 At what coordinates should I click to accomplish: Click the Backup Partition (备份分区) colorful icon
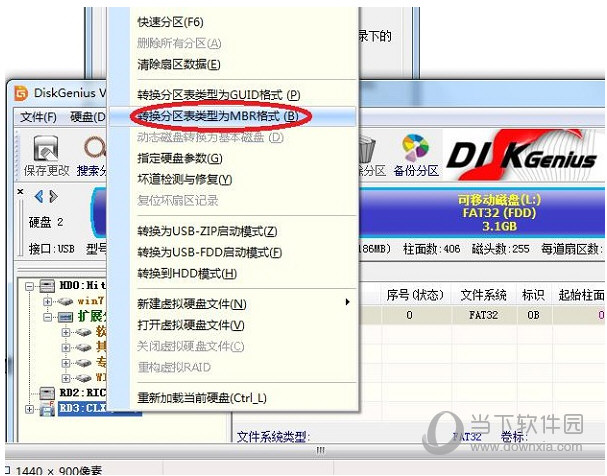[415, 148]
